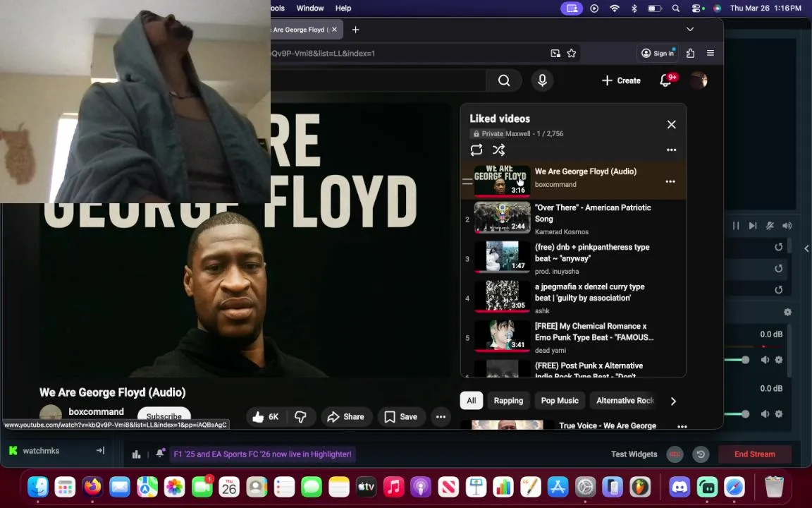Screen dimensions: 812x508
Task: Open picture-in-picture icon in address bar
Action: [555, 53]
